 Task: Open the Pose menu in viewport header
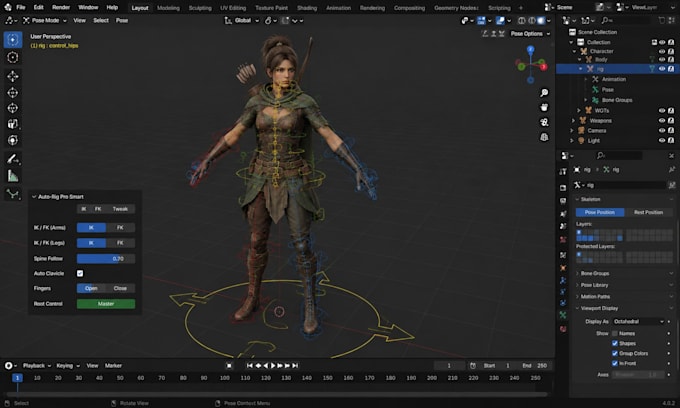point(121,20)
